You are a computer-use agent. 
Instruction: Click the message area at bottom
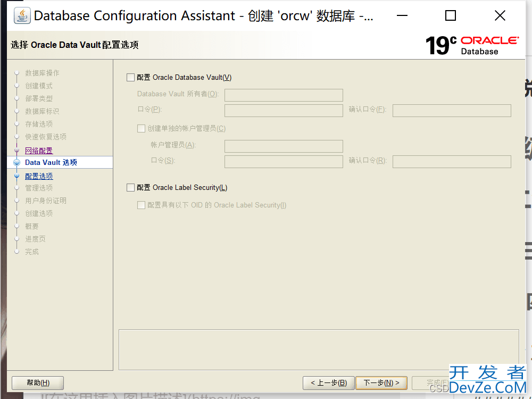pos(319,350)
